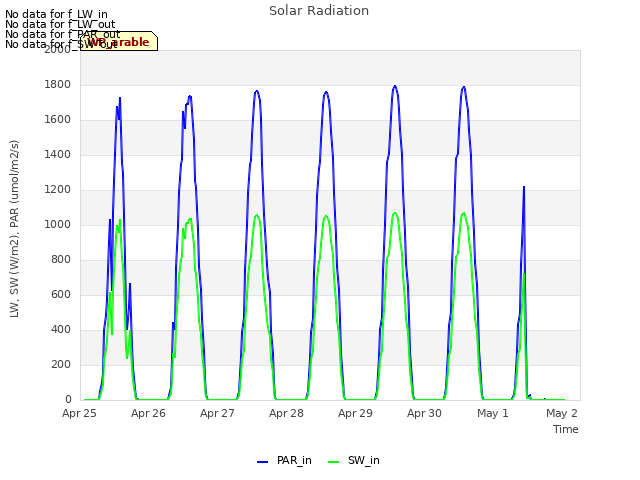Click the PAR_in legend entry
The height and width of the screenshot is (480, 640).
click(x=284, y=460)
